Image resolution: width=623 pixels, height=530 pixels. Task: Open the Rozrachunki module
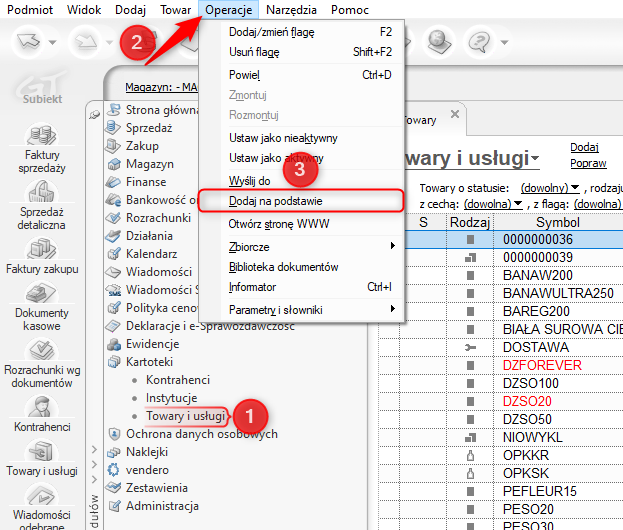click(158, 218)
